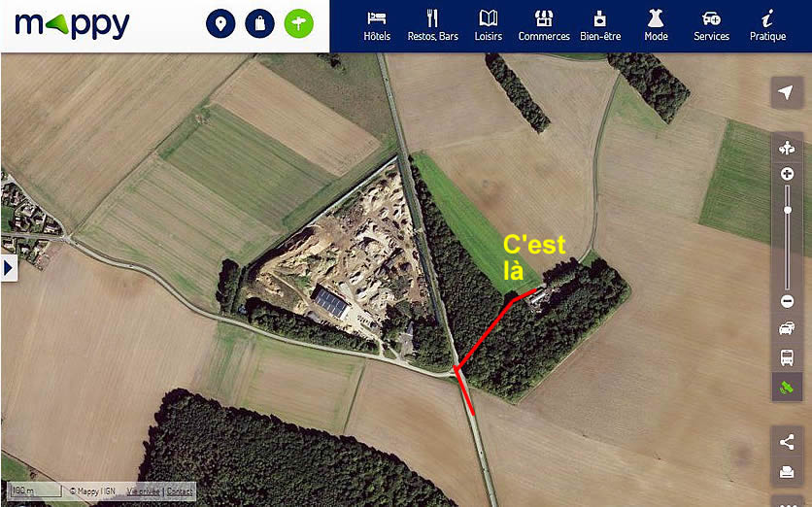This screenshot has width=812, height=507.
Task: Toggle the green satellite view button
Action: pos(787,388)
